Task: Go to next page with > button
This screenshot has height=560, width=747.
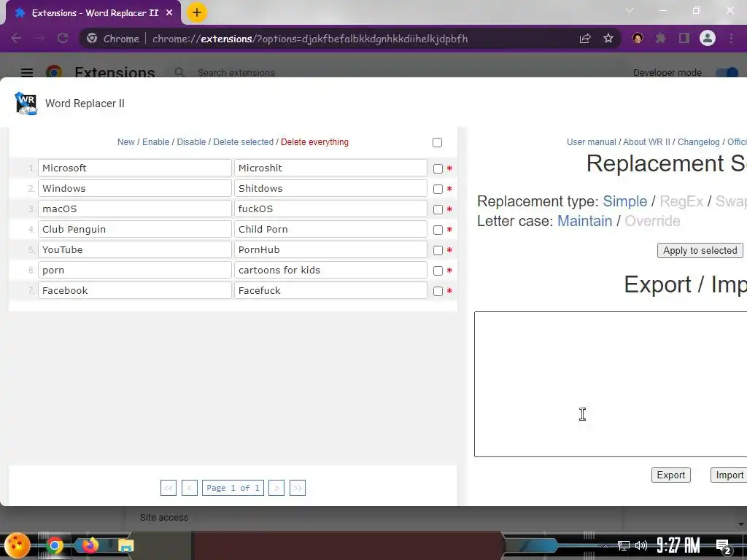Action: tap(276, 488)
